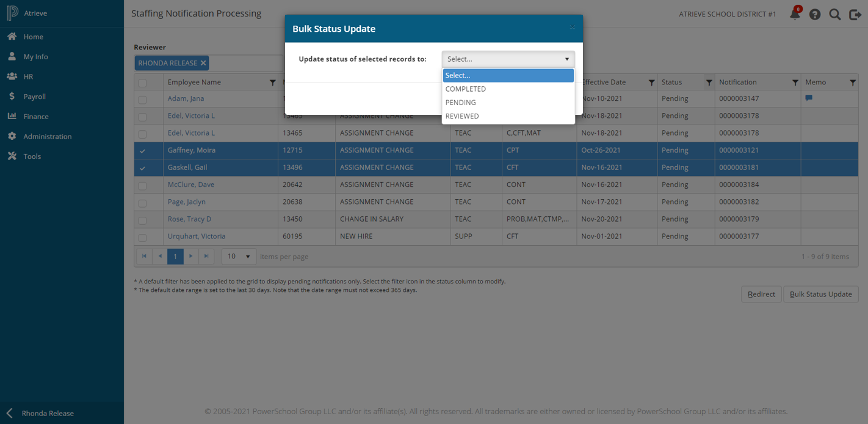Click the Status column filter icon
The image size is (868, 424).
tap(709, 82)
